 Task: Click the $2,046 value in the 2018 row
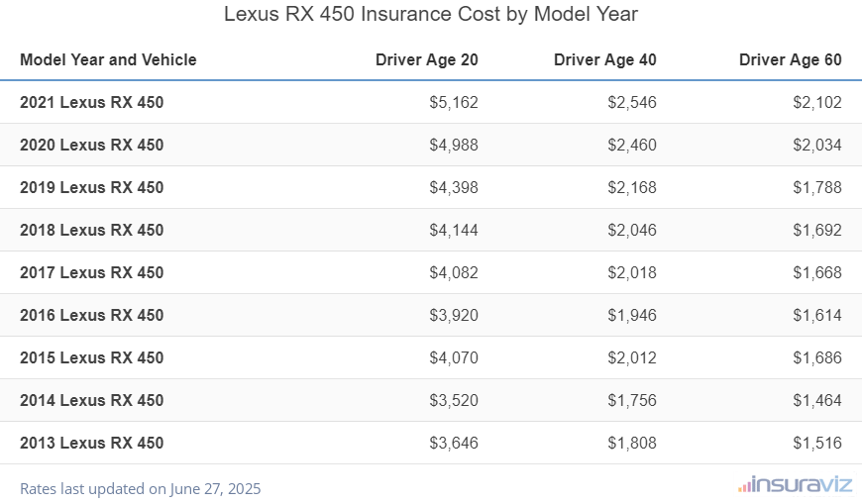(632, 230)
